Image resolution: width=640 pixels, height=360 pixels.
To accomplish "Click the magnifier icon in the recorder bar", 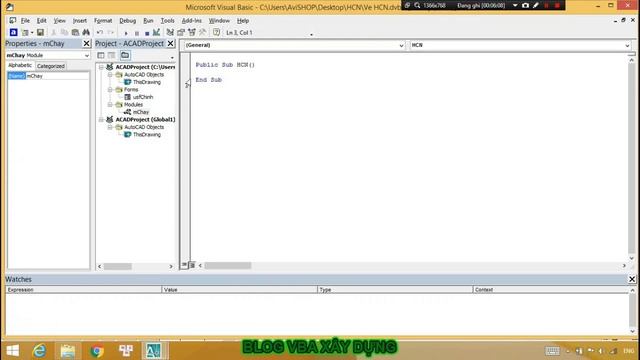I will [x=417, y=5].
